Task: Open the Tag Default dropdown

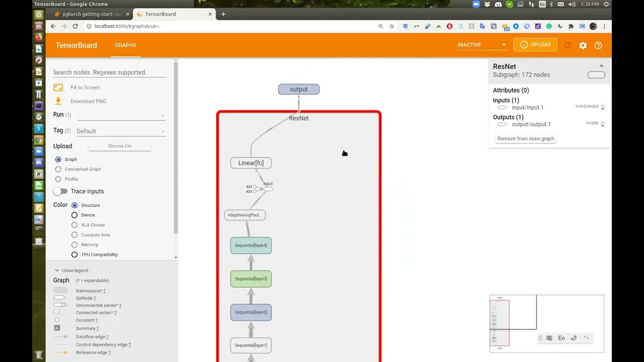Action: [x=121, y=131]
